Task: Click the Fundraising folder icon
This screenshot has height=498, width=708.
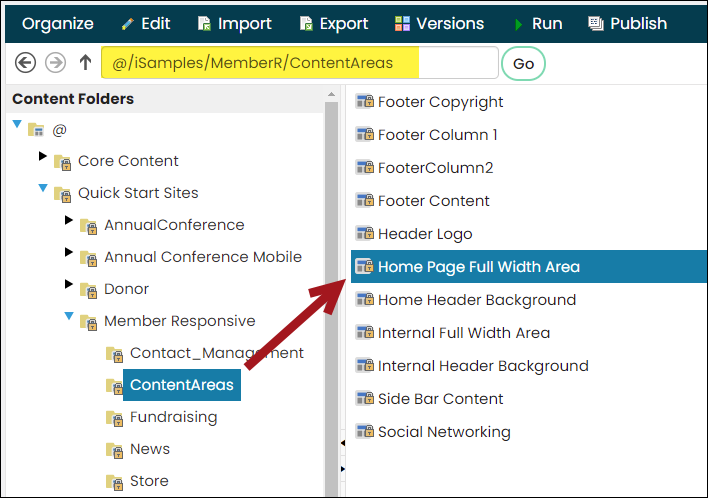Action: 115,419
